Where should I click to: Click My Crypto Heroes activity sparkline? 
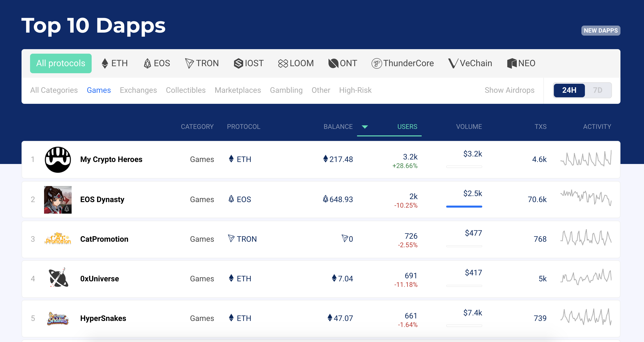pyautogui.click(x=586, y=159)
